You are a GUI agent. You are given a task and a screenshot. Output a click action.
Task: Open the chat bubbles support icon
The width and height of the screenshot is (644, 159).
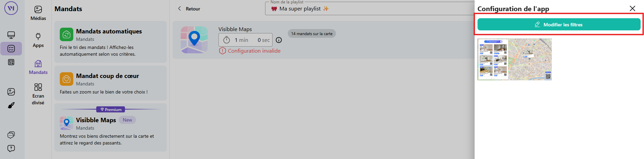[11, 135]
